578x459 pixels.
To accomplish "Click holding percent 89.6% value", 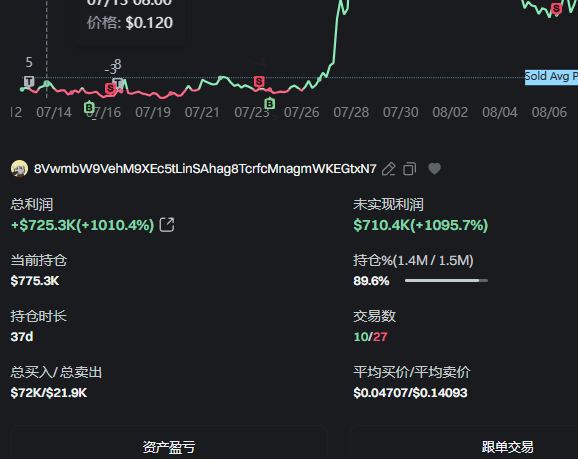I will coord(371,281).
